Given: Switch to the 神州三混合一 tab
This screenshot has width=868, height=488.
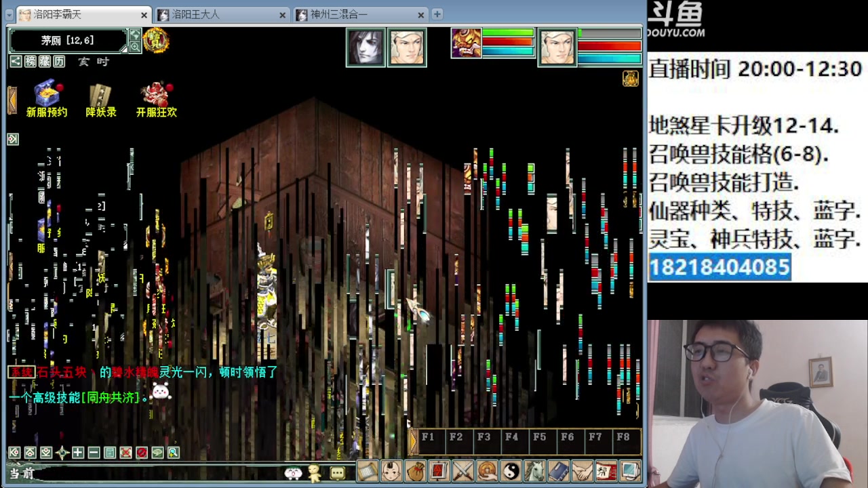Looking at the screenshot, I should pyautogui.click(x=361, y=14).
